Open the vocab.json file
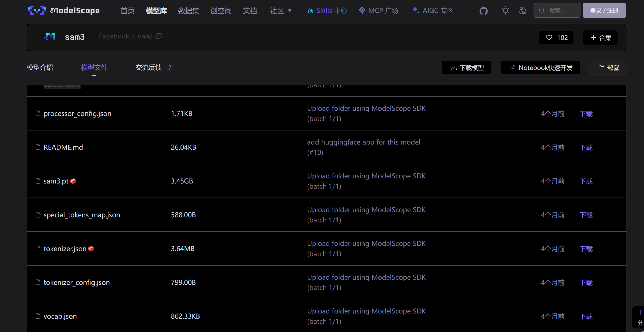 click(x=60, y=316)
